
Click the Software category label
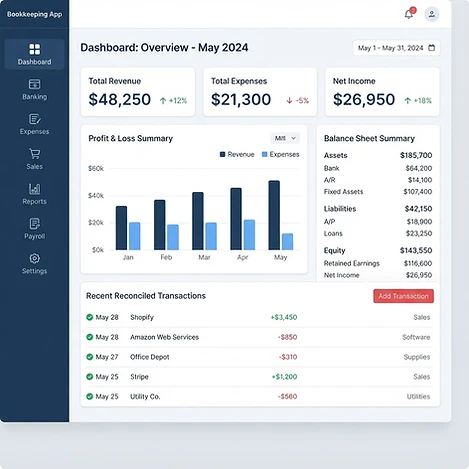(x=416, y=337)
